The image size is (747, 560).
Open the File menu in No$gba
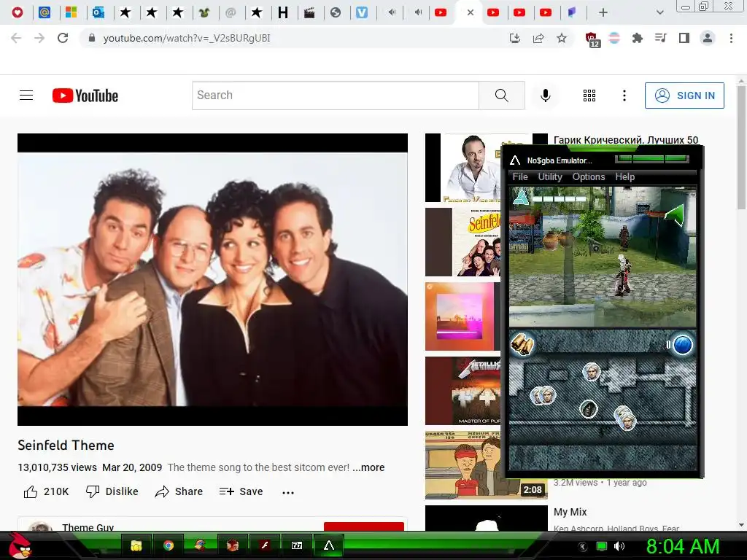point(520,176)
